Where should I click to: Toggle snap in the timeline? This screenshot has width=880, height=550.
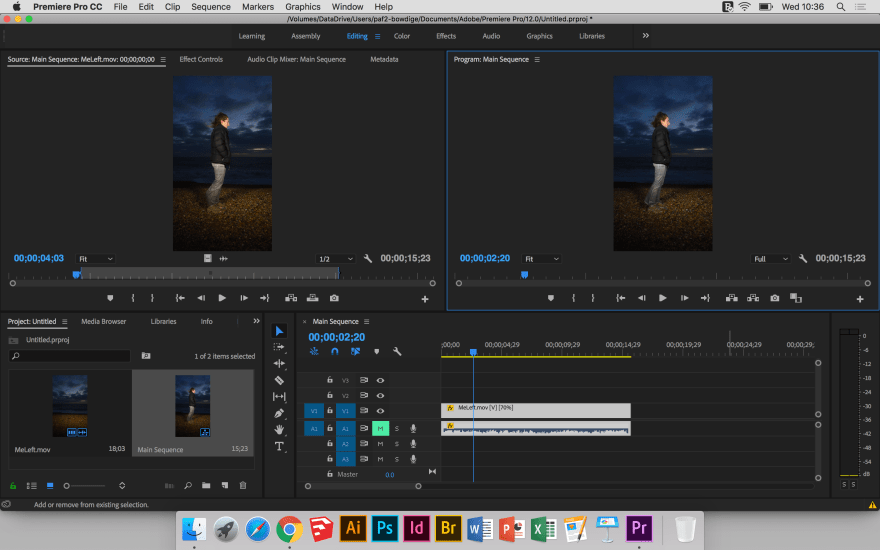pos(334,351)
